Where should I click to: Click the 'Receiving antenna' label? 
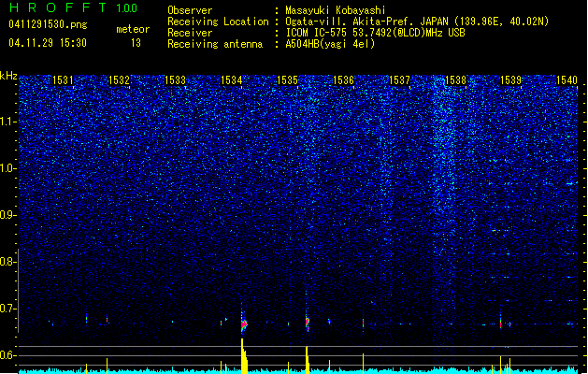click(215, 44)
